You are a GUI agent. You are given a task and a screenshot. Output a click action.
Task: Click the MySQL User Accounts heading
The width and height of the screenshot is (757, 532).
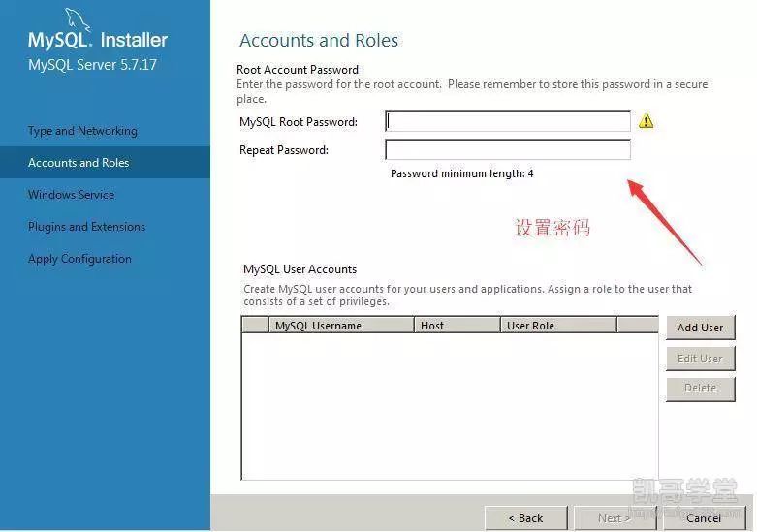[300, 269]
